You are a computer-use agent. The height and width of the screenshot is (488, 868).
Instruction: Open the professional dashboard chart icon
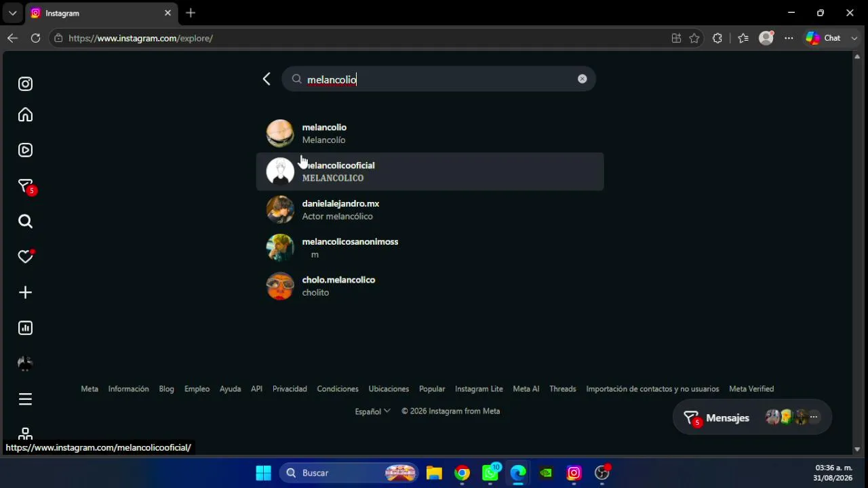click(x=25, y=328)
